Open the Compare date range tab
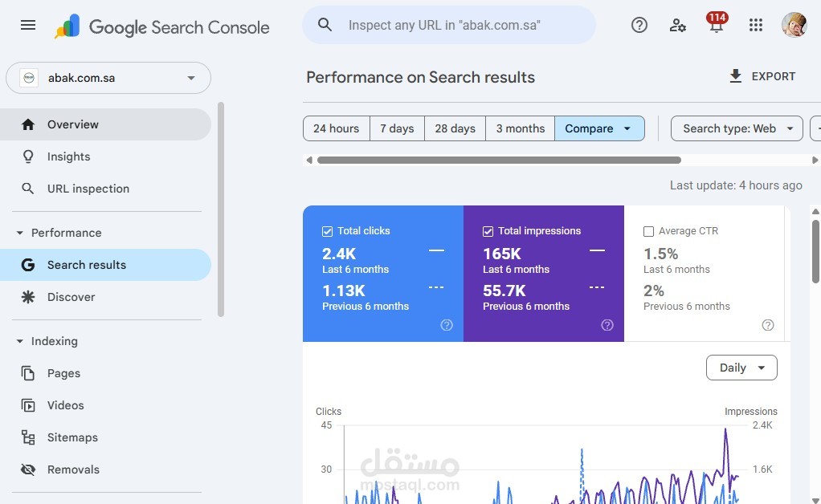 (598, 128)
